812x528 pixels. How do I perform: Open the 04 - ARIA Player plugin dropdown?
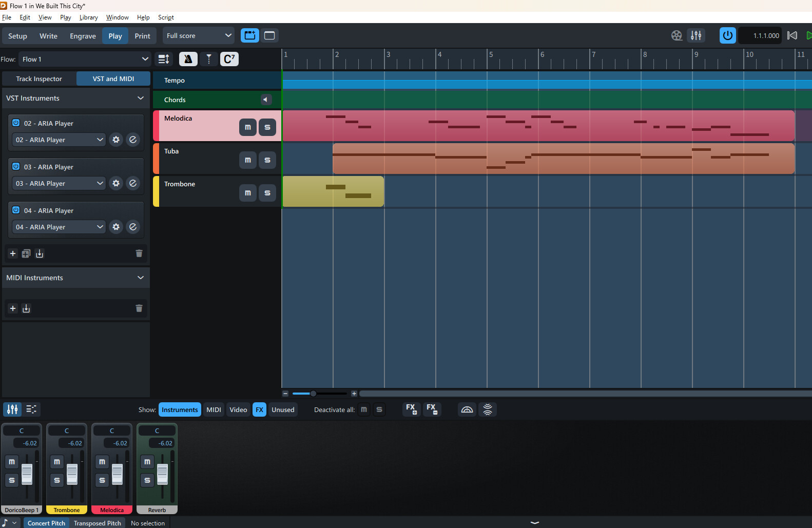[59, 227]
